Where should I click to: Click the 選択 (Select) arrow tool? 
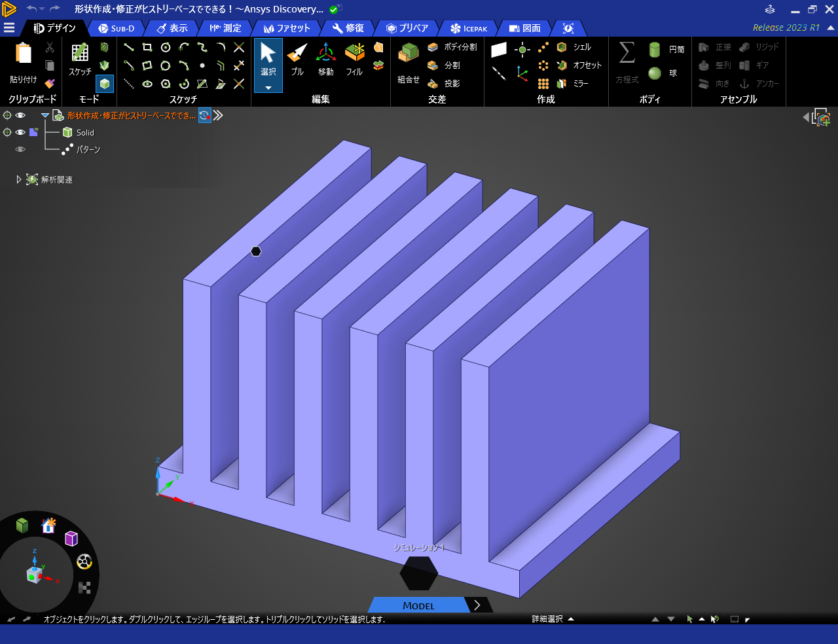pyautogui.click(x=268, y=60)
